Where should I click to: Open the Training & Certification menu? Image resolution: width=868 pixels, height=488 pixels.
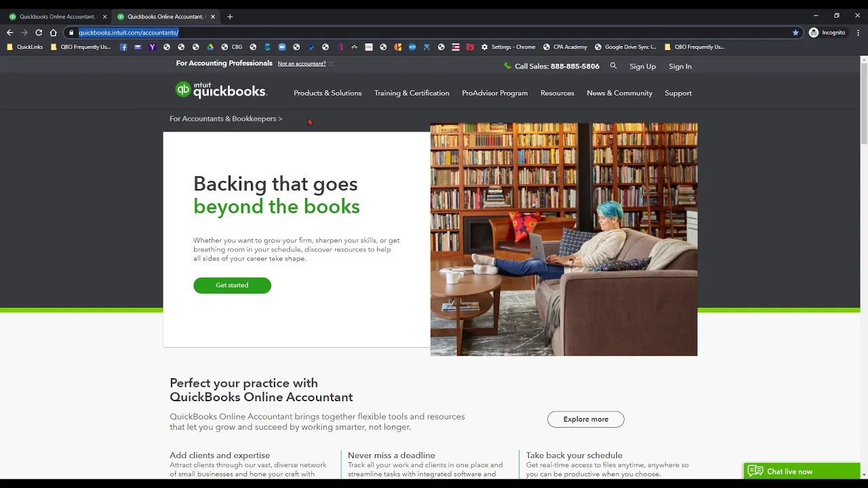pos(412,93)
